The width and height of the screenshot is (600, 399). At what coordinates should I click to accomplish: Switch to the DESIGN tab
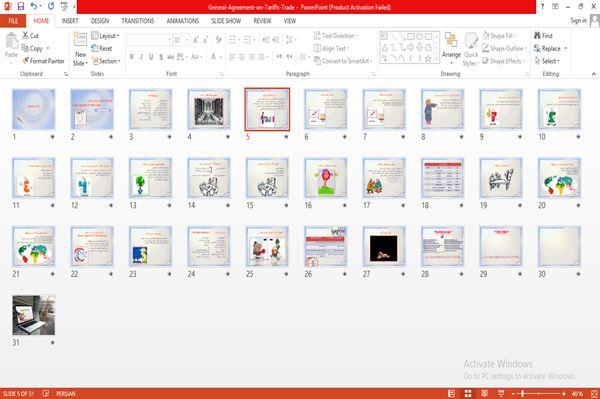tap(100, 21)
